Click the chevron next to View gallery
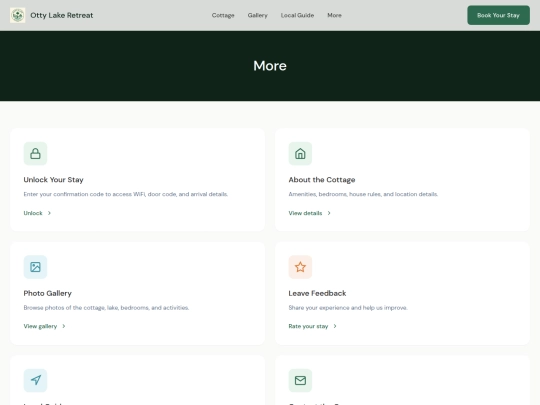 pos(64,326)
